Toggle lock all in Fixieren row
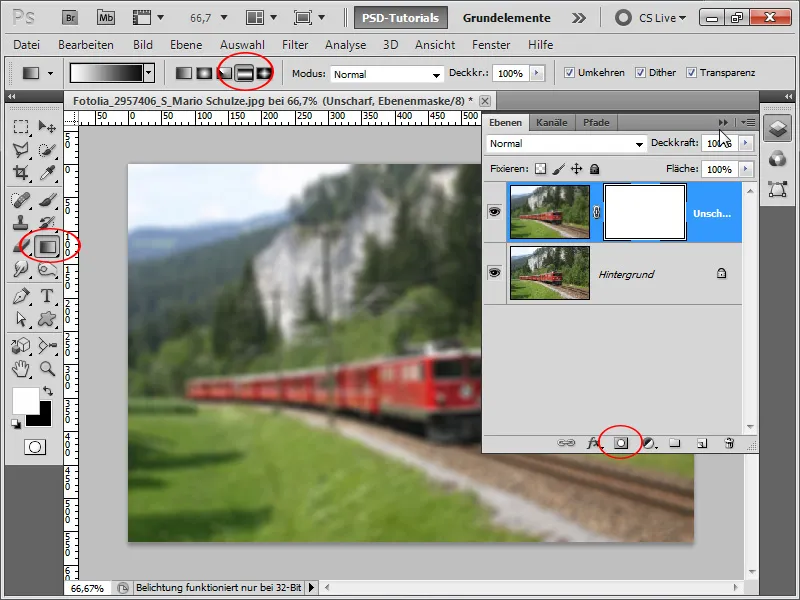The height and width of the screenshot is (600, 800). (594, 169)
